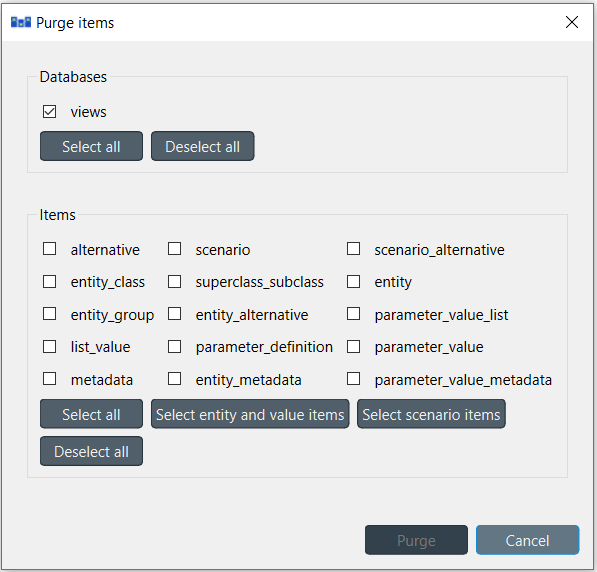Enable the scenario_alternative checkbox
Screen dimensions: 597x572
(x=353, y=249)
